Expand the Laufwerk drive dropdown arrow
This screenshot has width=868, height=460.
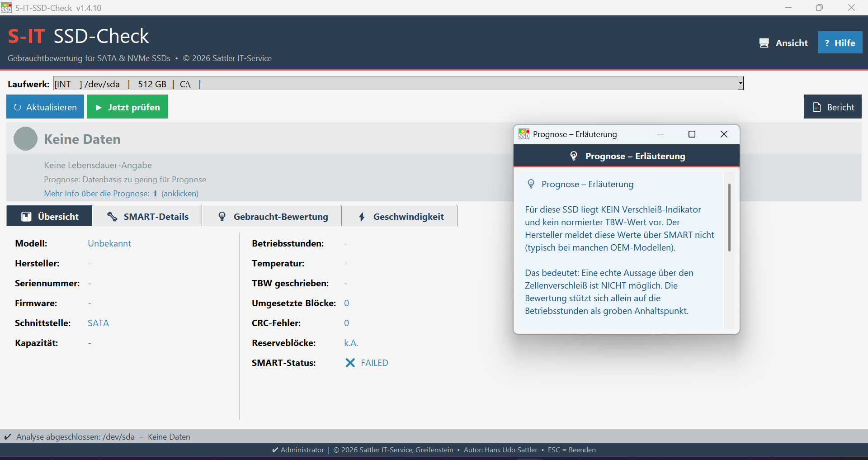[x=741, y=83]
